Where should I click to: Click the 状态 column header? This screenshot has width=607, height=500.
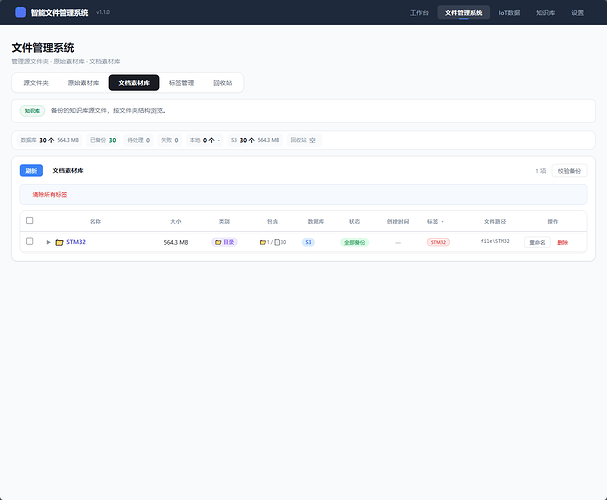point(355,222)
